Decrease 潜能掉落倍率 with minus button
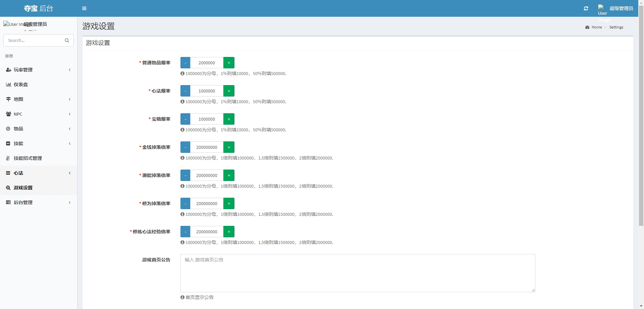This screenshot has width=644, height=309. [185, 175]
